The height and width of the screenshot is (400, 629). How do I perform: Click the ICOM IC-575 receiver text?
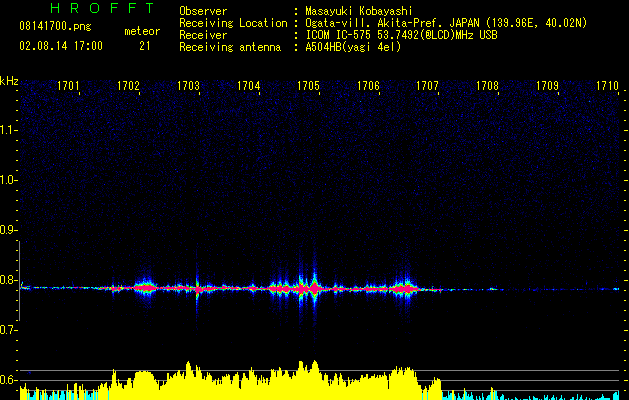(401, 35)
